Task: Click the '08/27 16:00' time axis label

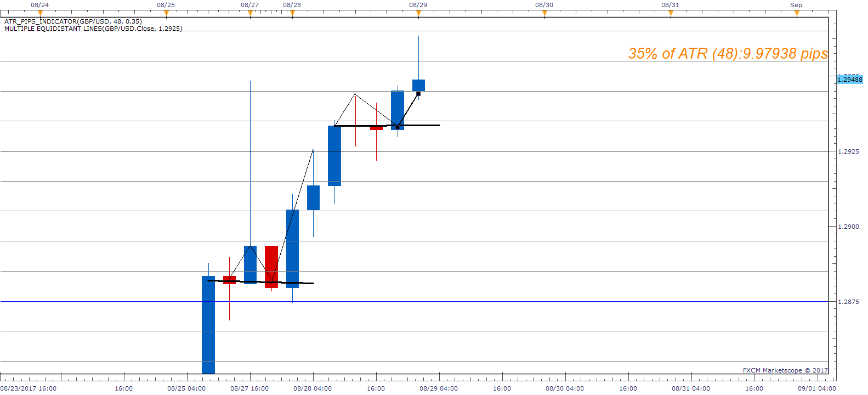Action: [249, 388]
